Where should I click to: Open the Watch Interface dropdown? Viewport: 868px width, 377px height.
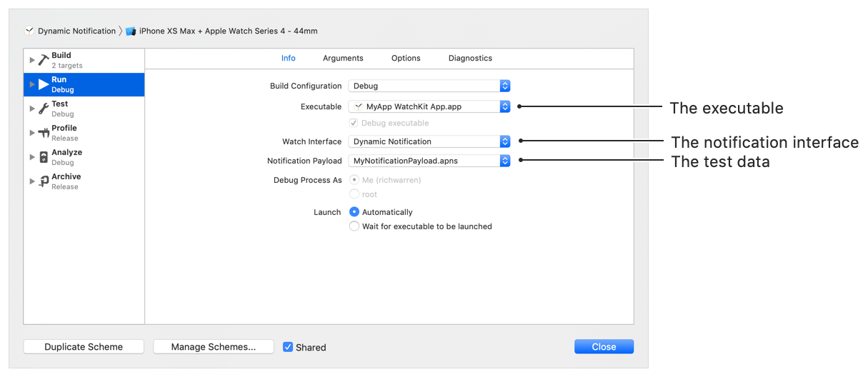click(429, 141)
